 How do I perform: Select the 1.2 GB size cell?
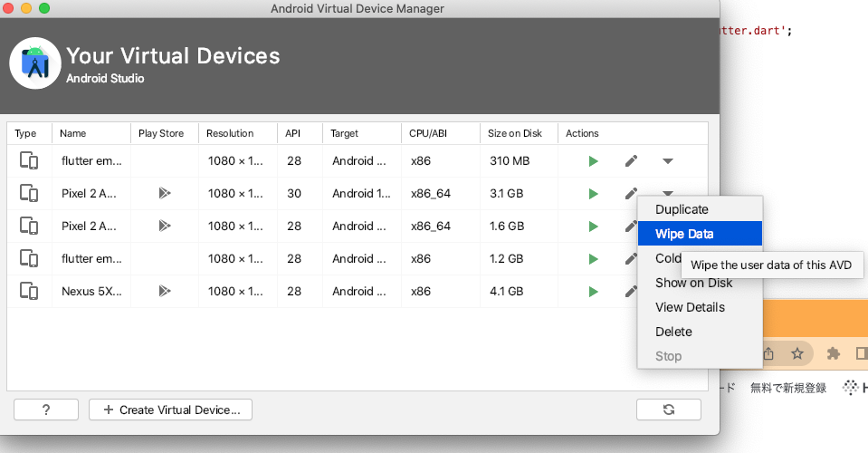[519, 258]
